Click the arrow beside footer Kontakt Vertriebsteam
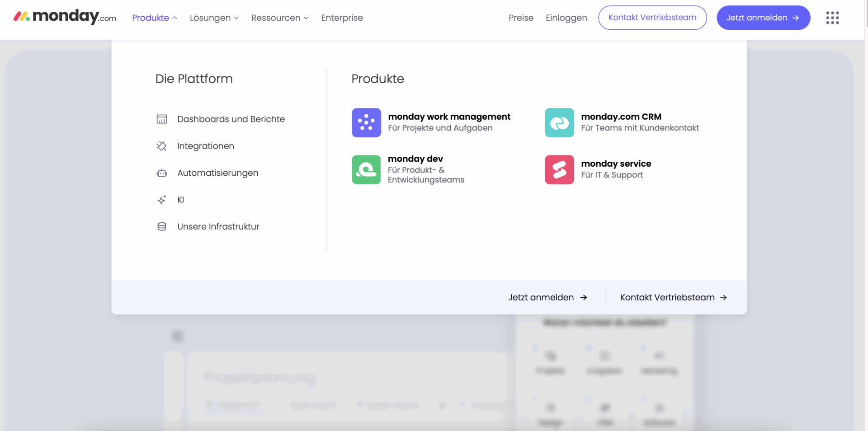This screenshot has width=868, height=431. coord(723,297)
